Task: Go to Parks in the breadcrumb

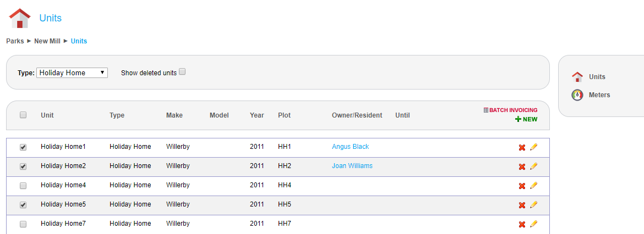Action: (x=15, y=41)
